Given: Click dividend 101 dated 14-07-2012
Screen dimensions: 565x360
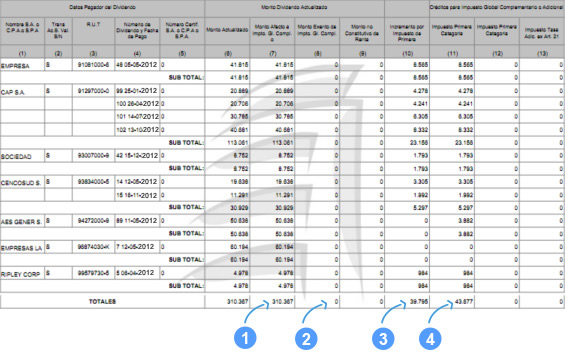Looking at the screenshot, I should click(x=137, y=117).
